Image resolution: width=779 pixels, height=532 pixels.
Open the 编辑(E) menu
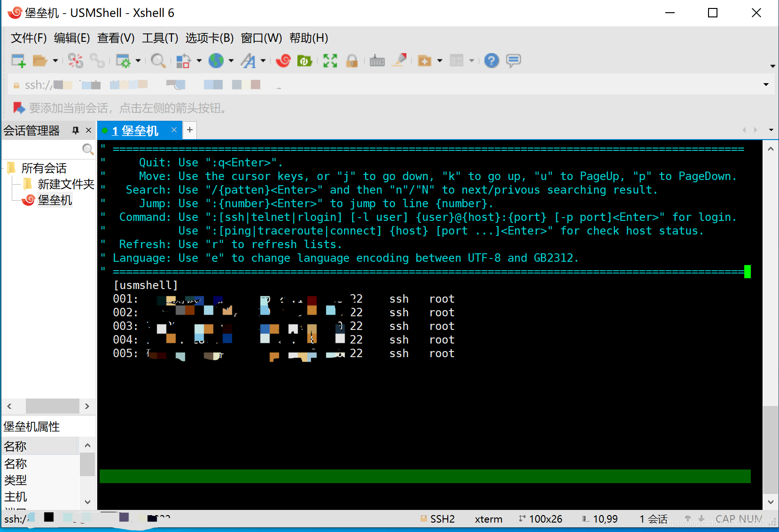72,38
